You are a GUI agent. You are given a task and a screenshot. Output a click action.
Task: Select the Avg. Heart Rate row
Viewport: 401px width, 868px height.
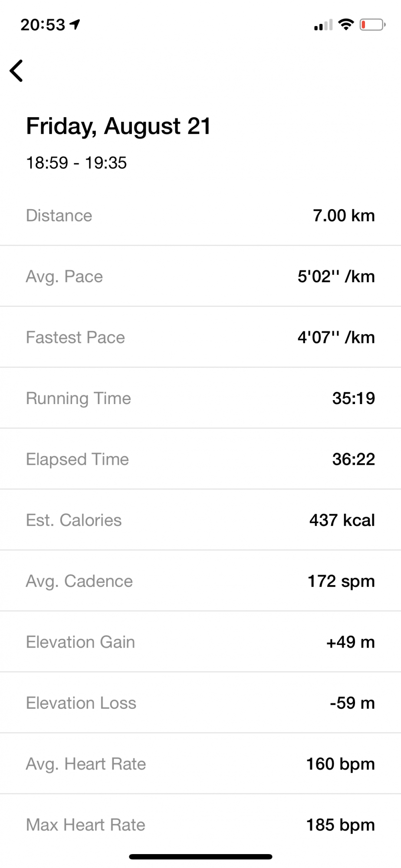(200, 764)
